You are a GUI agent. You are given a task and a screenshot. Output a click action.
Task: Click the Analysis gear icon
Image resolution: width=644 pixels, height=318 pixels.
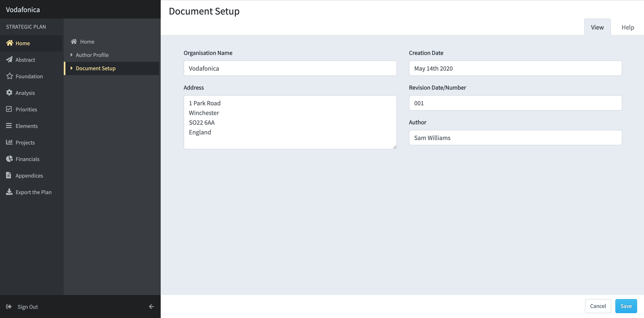9,92
